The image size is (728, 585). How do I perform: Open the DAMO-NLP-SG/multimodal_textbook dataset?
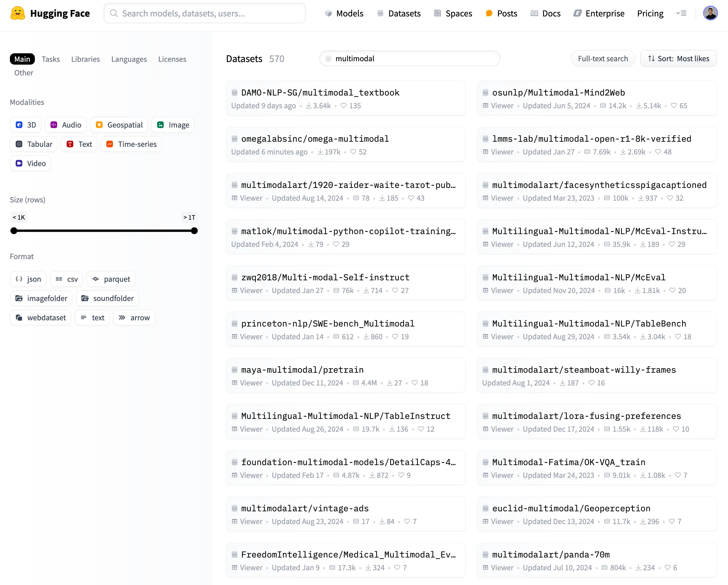click(x=320, y=92)
